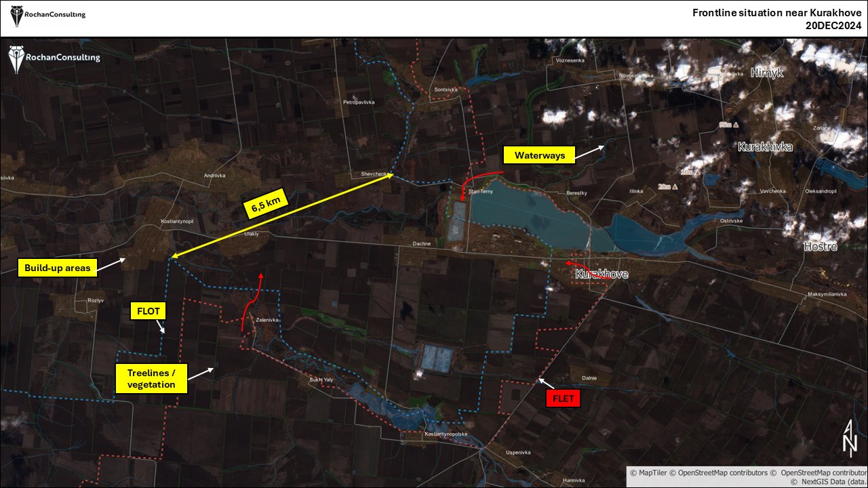Click the Kurakhove city label on the map
Viewport: 868px width, 488px height.
pyautogui.click(x=601, y=274)
